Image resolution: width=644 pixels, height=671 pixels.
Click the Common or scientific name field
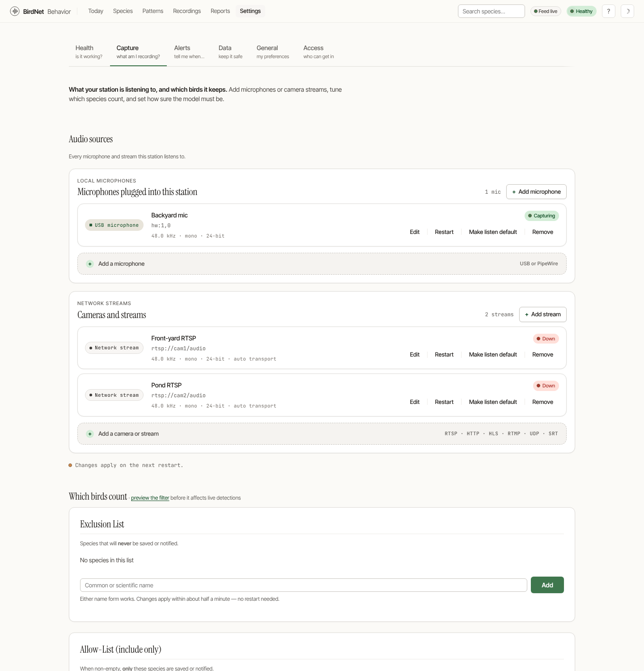click(304, 585)
